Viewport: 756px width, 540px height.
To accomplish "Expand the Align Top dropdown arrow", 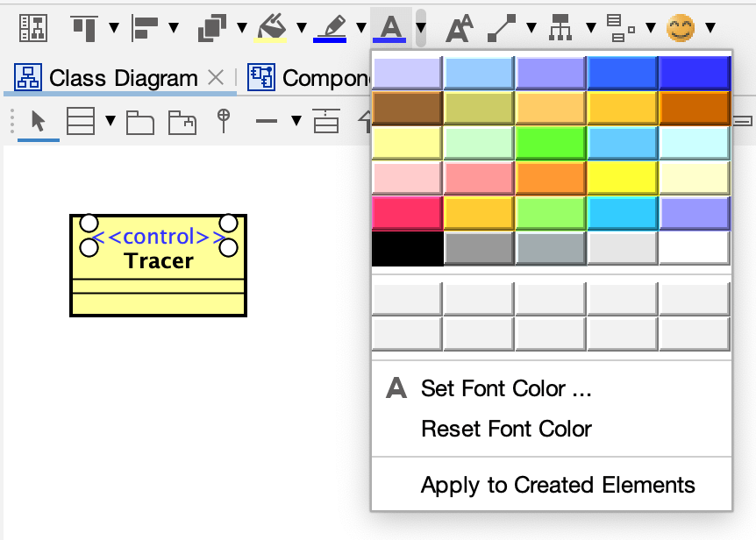I will point(114,27).
